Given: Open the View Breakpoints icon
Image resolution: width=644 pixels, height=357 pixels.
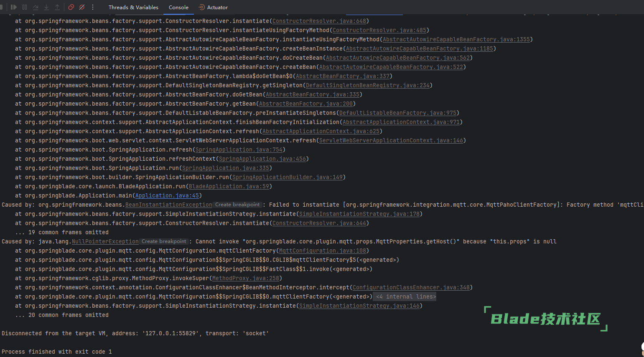Looking at the screenshot, I should coord(71,7).
